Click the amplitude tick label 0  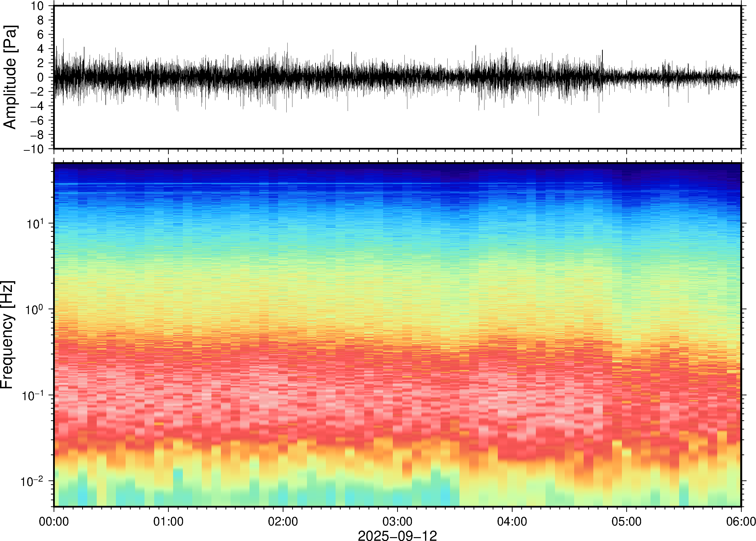pos(40,78)
